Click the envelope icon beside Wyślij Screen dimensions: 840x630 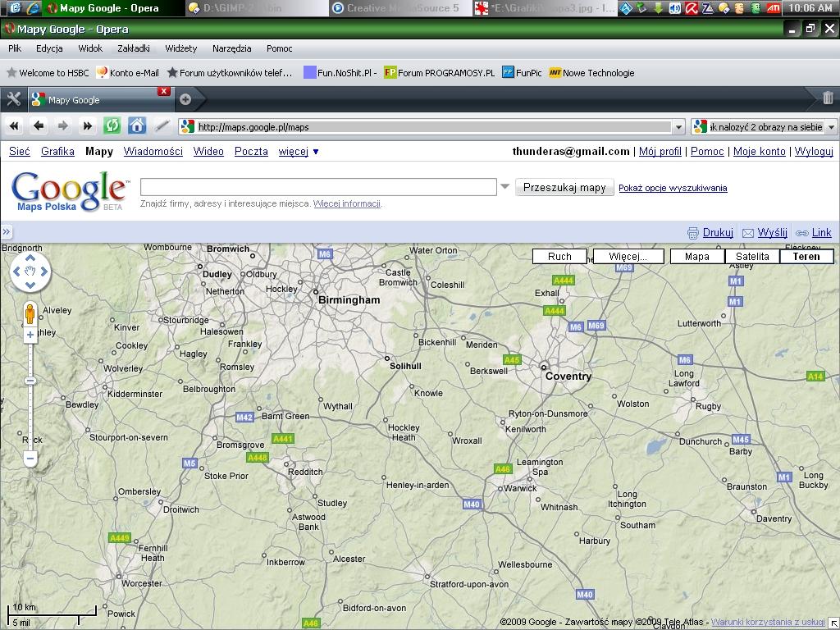[748, 233]
